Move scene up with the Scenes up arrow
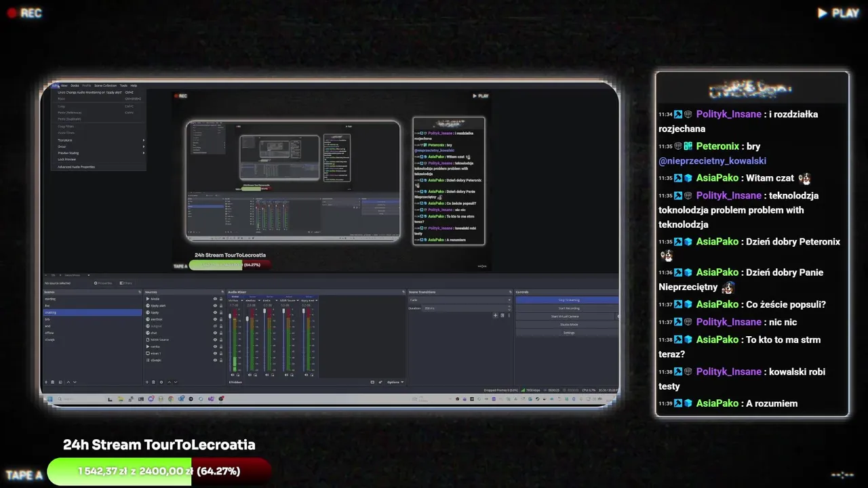This screenshot has width=868, height=488. pyautogui.click(x=68, y=382)
